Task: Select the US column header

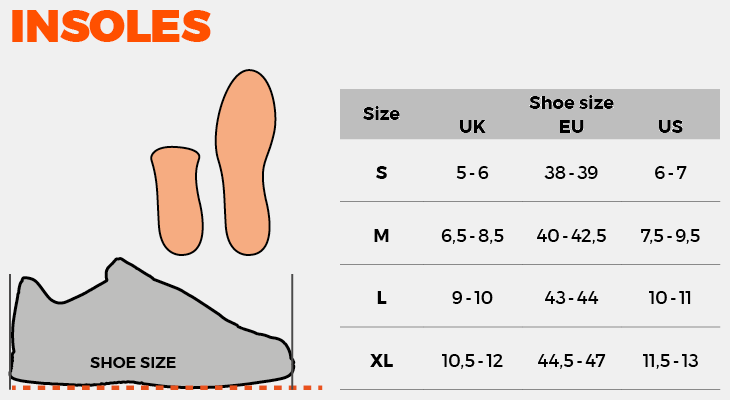Action: click(x=670, y=127)
